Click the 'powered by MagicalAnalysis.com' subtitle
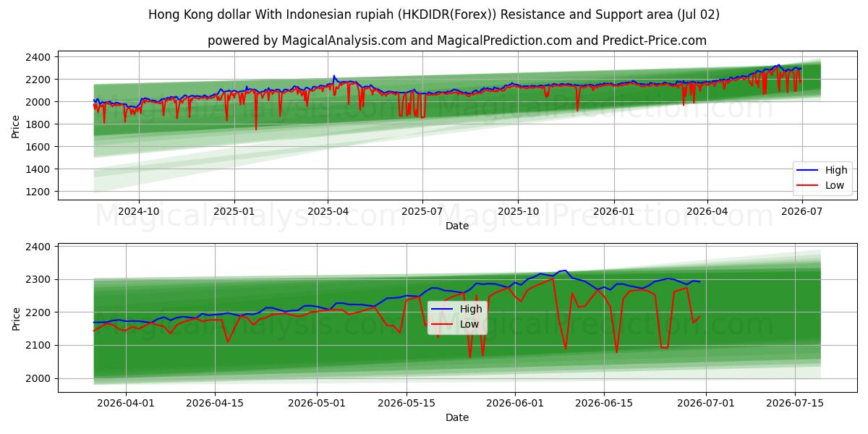This screenshot has height=434, width=868. (x=457, y=41)
